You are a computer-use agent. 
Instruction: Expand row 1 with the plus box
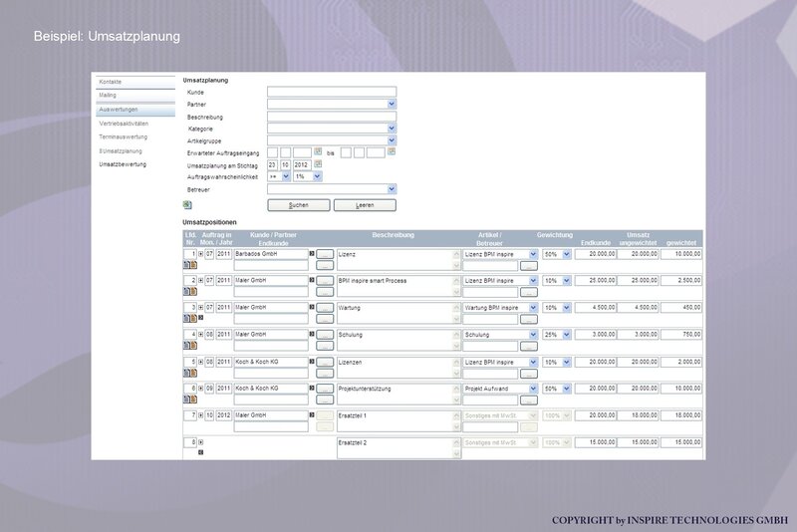coord(201,254)
